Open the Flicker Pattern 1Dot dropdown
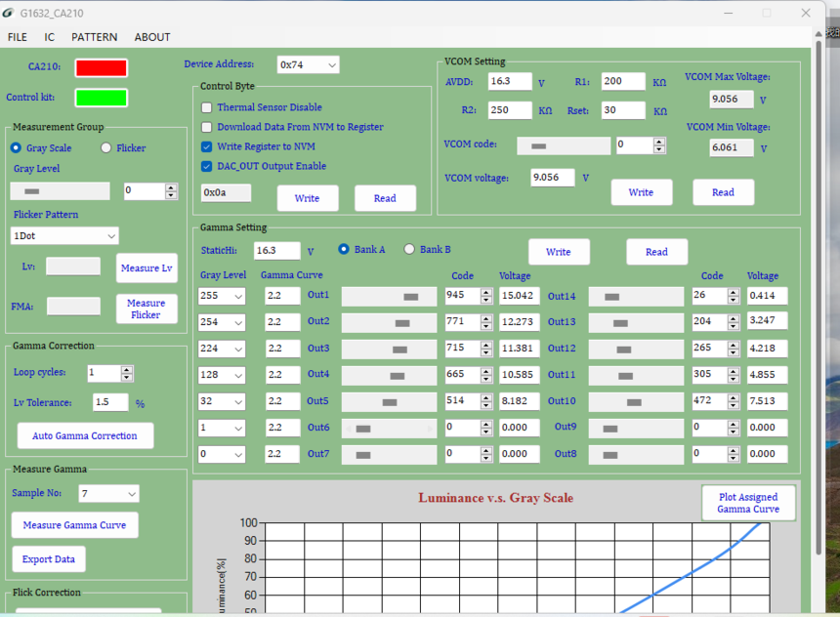This screenshot has width=840, height=617. pos(64,235)
